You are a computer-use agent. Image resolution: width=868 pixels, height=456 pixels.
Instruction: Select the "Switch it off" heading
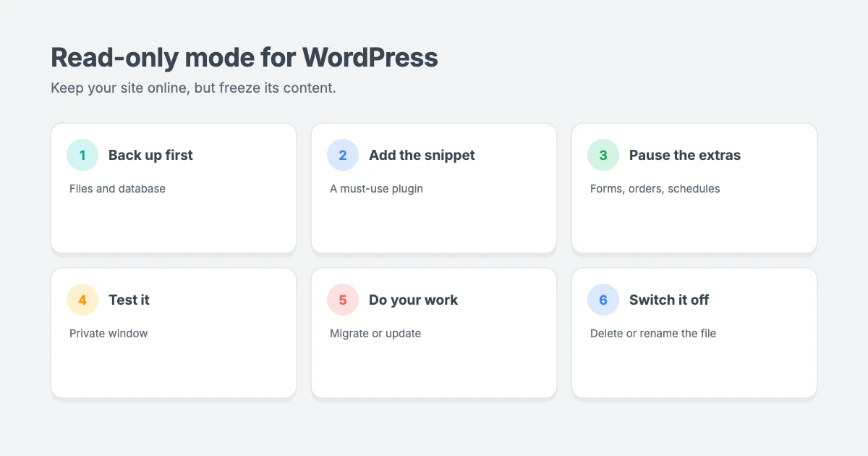669,300
